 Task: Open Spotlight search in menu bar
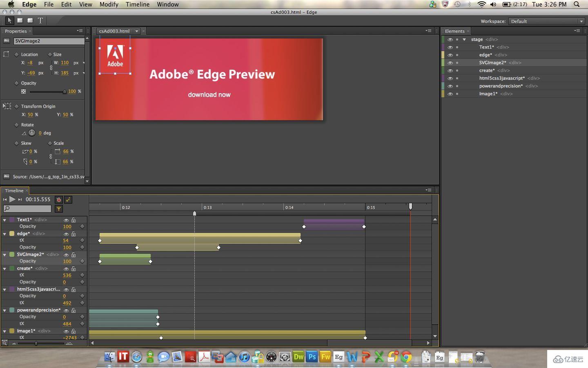tap(577, 4)
